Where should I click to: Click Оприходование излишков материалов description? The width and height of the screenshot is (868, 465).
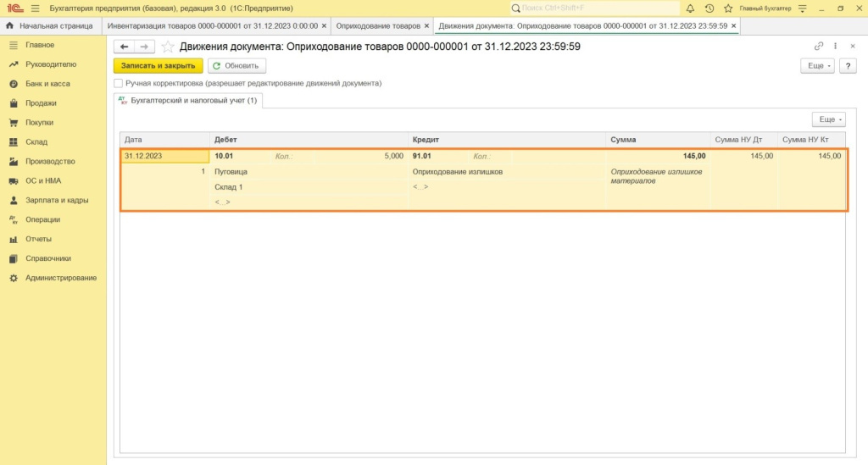point(656,176)
